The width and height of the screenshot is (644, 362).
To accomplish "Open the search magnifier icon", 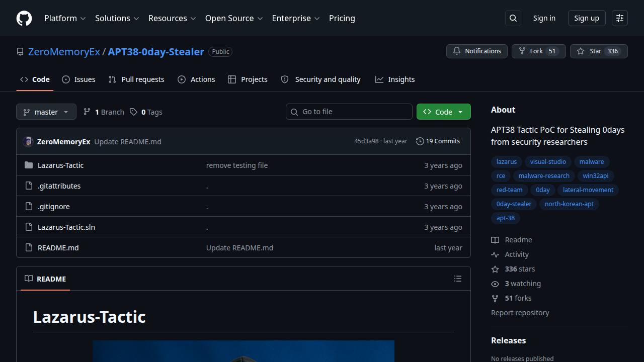I will [513, 18].
